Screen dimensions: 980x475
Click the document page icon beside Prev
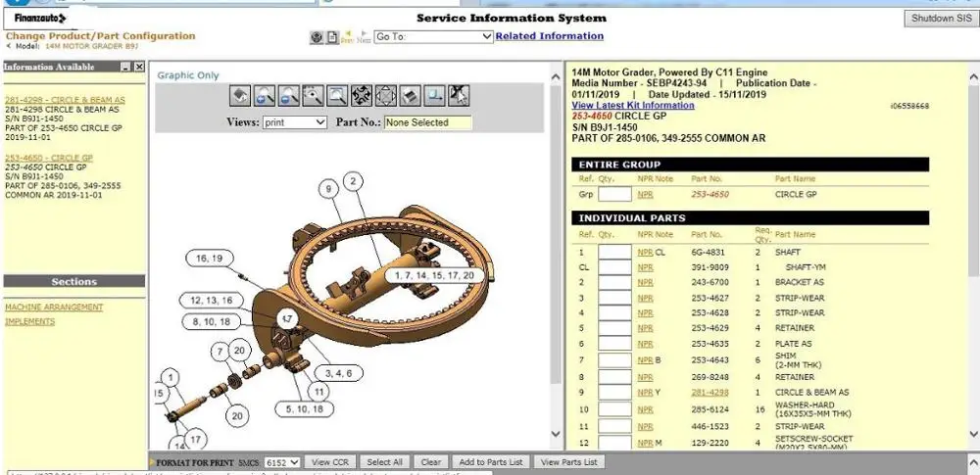click(332, 37)
